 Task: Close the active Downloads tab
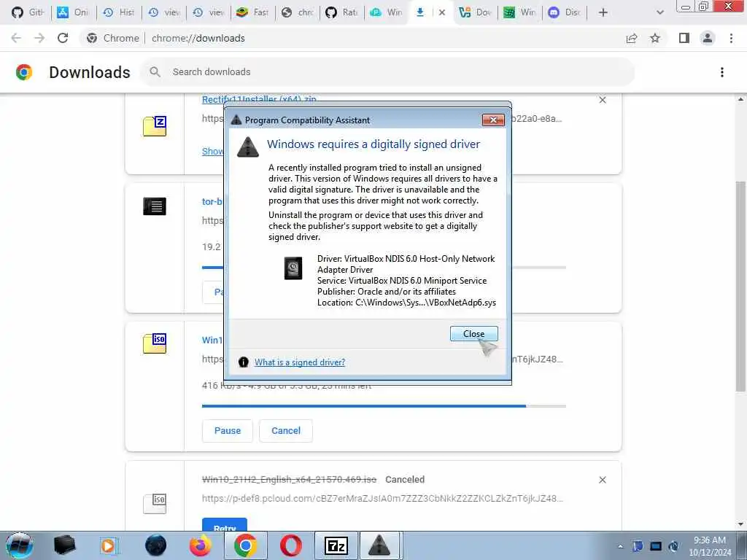pos(441,12)
